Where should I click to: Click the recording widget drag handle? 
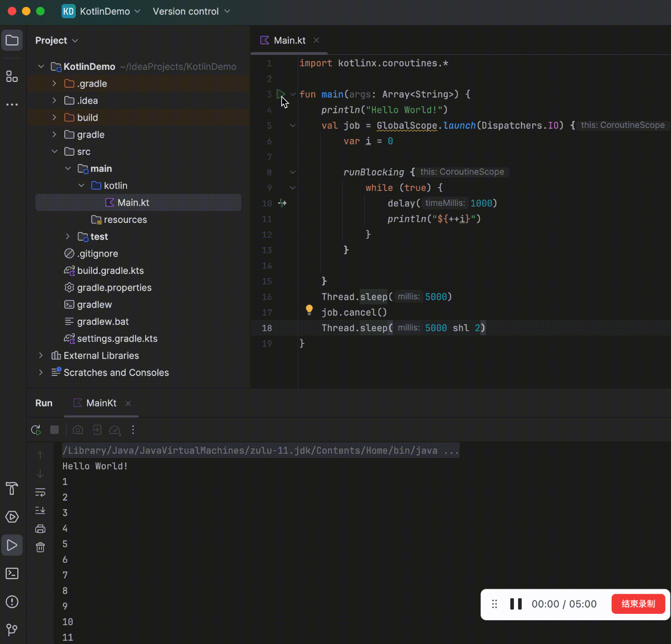click(x=494, y=604)
